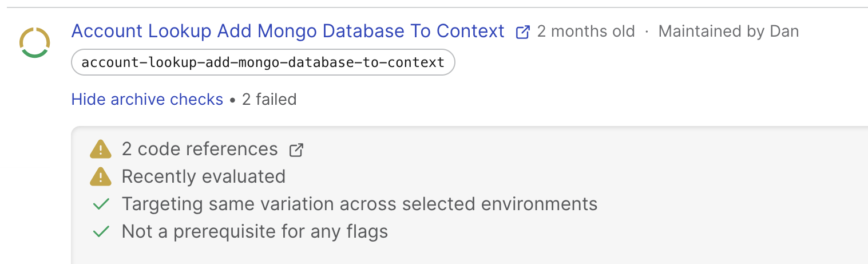Open Account Lookup Add Mongo Database flag
The height and width of the screenshot is (264, 868).
point(287,31)
